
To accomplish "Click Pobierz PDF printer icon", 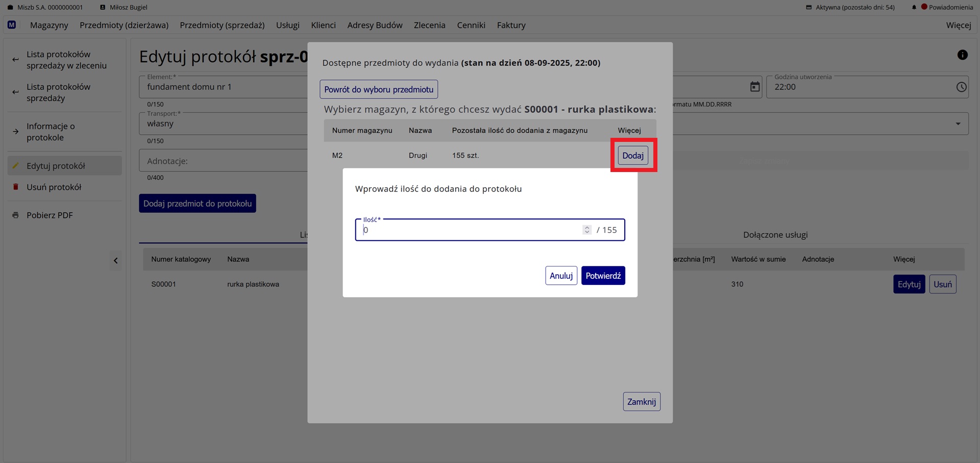I will (16, 215).
